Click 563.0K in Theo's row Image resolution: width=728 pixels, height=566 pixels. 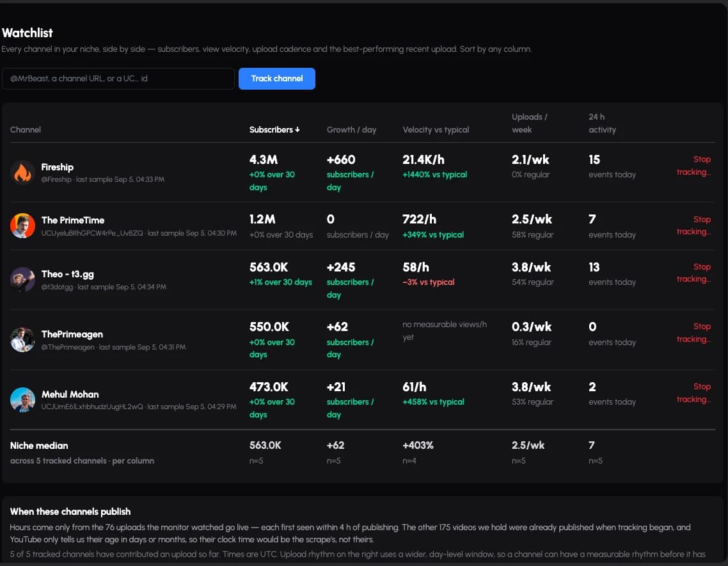click(269, 267)
